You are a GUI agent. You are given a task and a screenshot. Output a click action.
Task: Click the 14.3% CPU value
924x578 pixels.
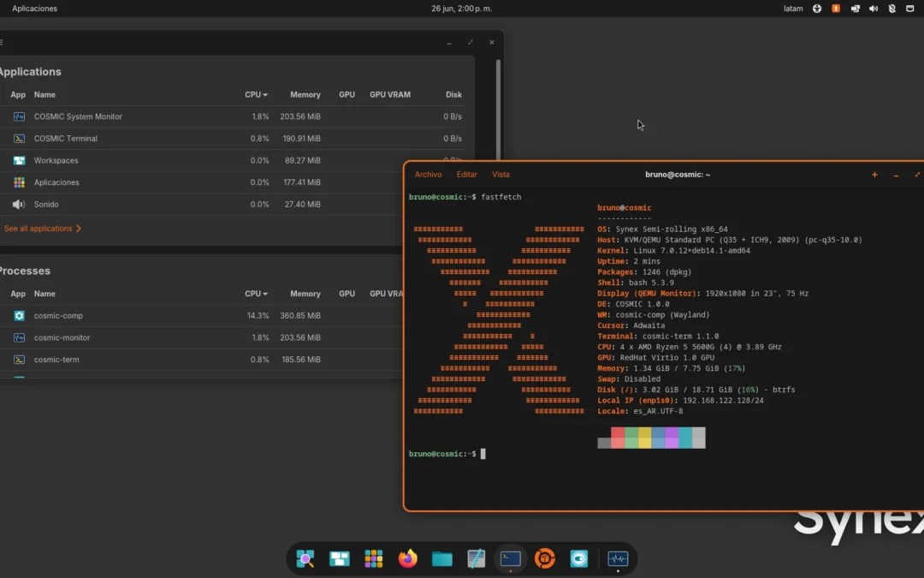258,315
